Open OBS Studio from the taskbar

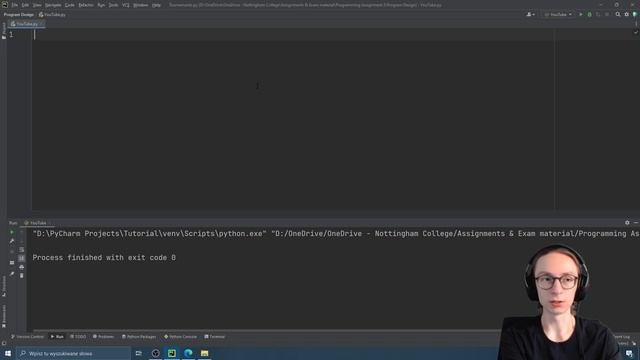click(156, 353)
